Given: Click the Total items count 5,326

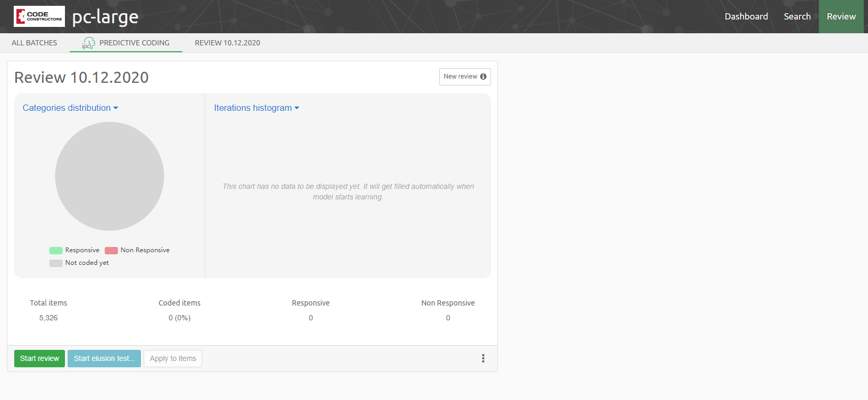Looking at the screenshot, I should tap(48, 318).
